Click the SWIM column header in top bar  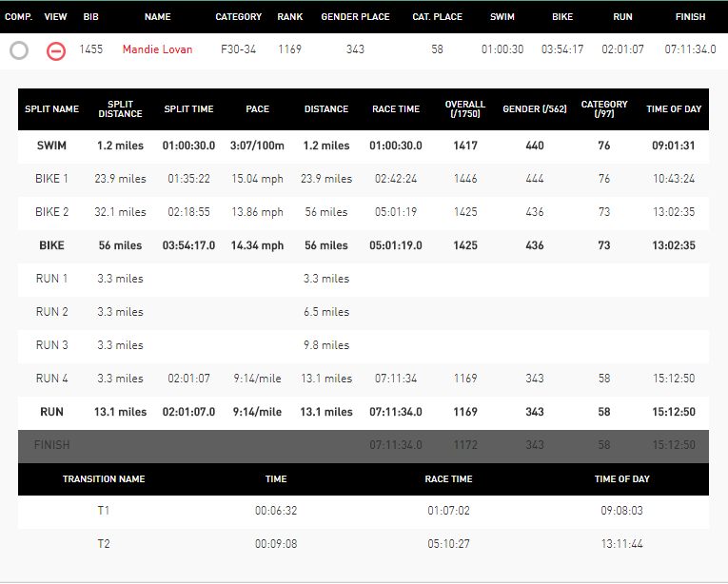tap(502, 17)
